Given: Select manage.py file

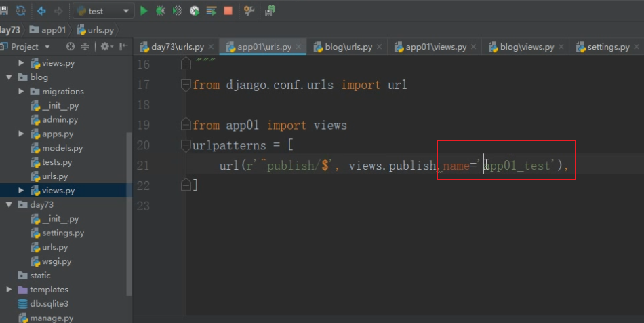Looking at the screenshot, I should 46,318.
